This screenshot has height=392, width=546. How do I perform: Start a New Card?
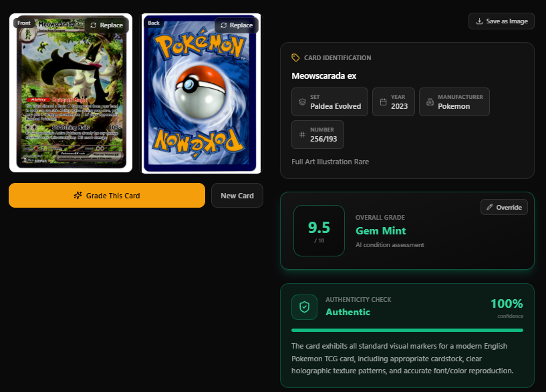point(237,196)
